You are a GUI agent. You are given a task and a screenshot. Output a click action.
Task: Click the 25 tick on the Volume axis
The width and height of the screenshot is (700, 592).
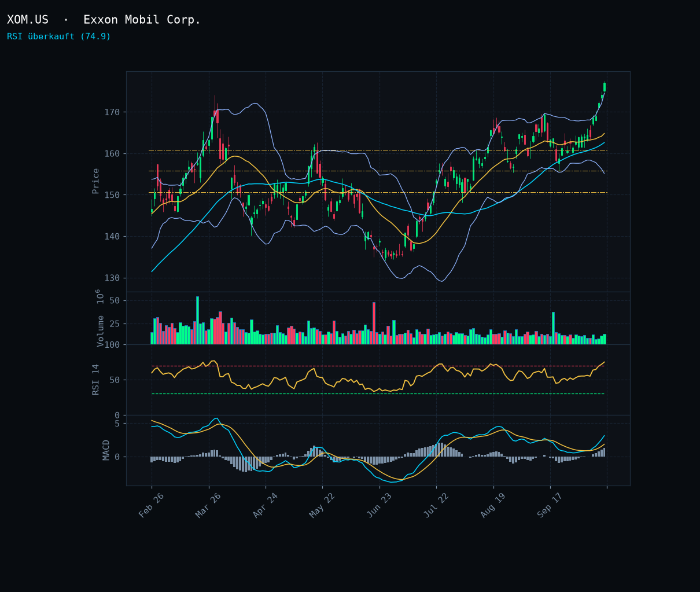click(x=115, y=324)
